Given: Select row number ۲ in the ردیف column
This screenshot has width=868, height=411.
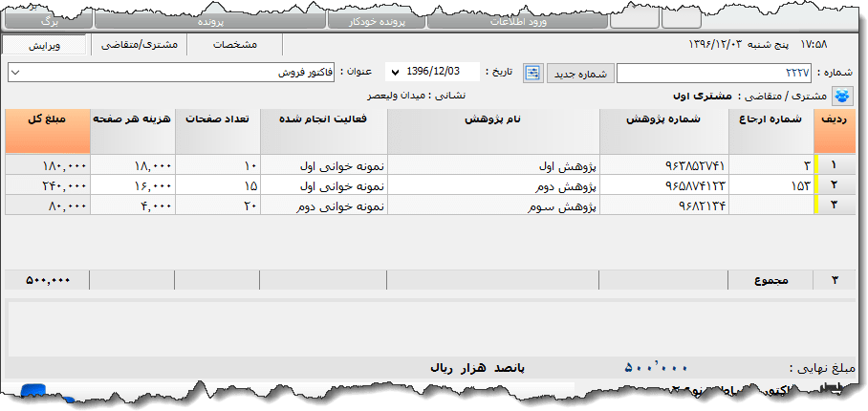Looking at the screenshot, I should [835, 184].
